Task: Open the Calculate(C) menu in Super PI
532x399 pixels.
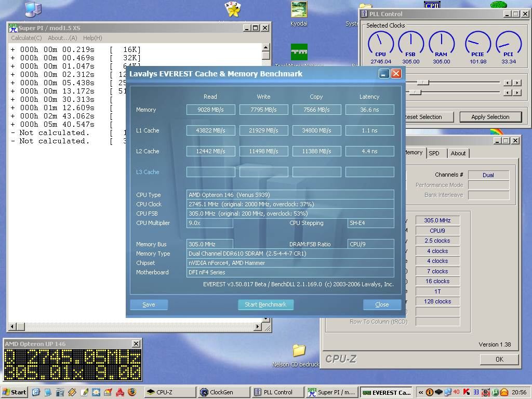Action: click(26, 38)
